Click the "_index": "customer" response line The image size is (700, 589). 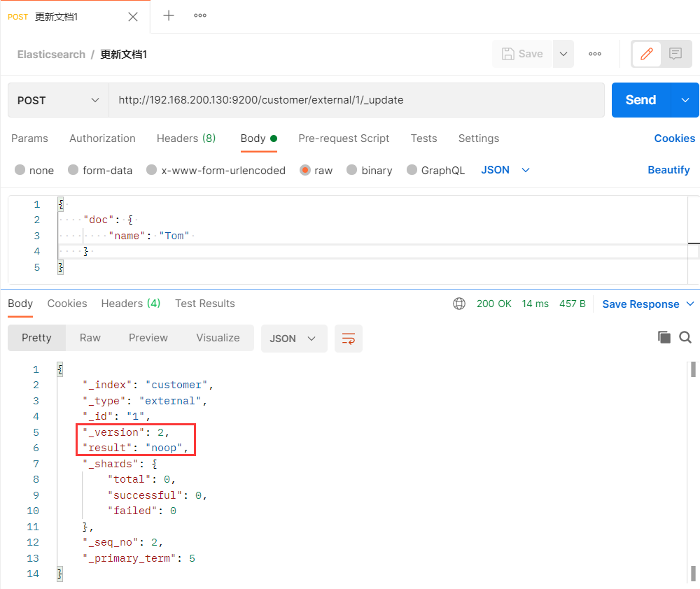tap(148, 385)
